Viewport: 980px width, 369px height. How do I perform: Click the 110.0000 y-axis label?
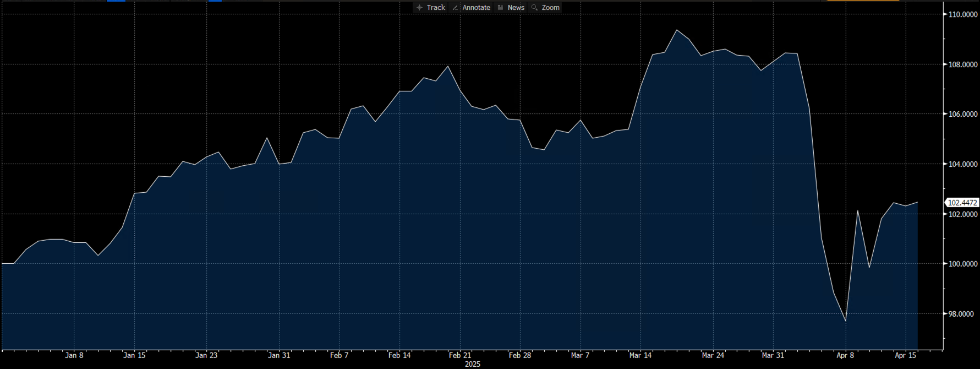(963, 14)
